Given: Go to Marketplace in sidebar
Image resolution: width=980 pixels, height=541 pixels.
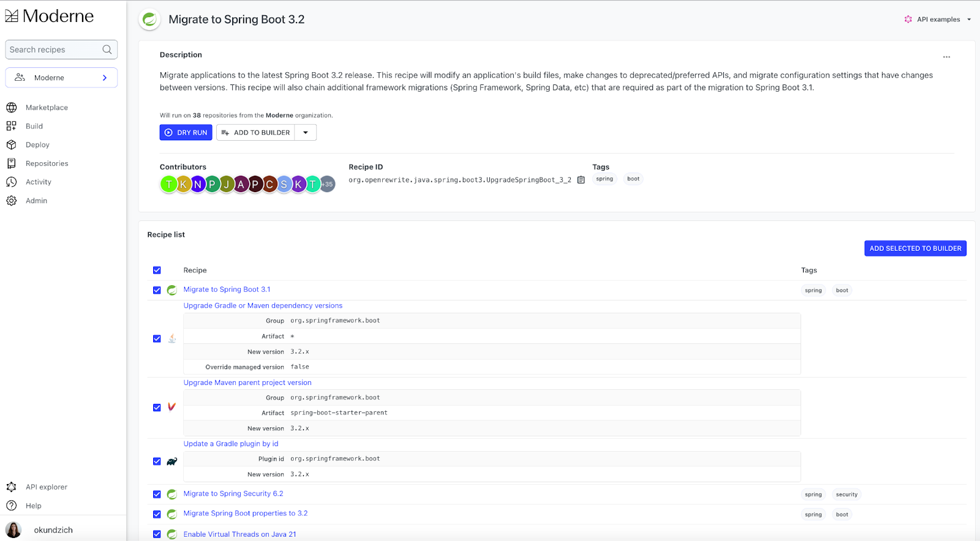Looking at the screenshot, I should (47, 108).
